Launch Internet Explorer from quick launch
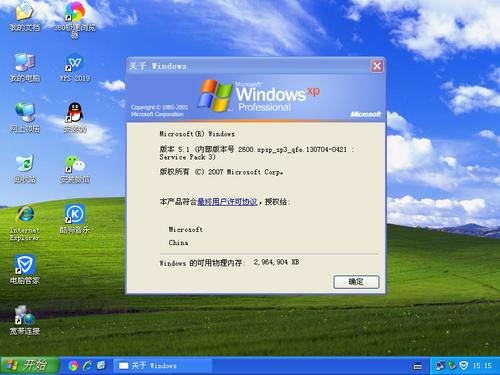 click(87, 366)
